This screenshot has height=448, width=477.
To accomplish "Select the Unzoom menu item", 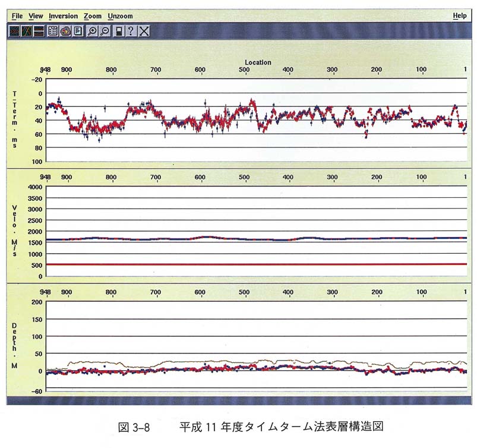I will pyautogui.click(x=120, y=16).
